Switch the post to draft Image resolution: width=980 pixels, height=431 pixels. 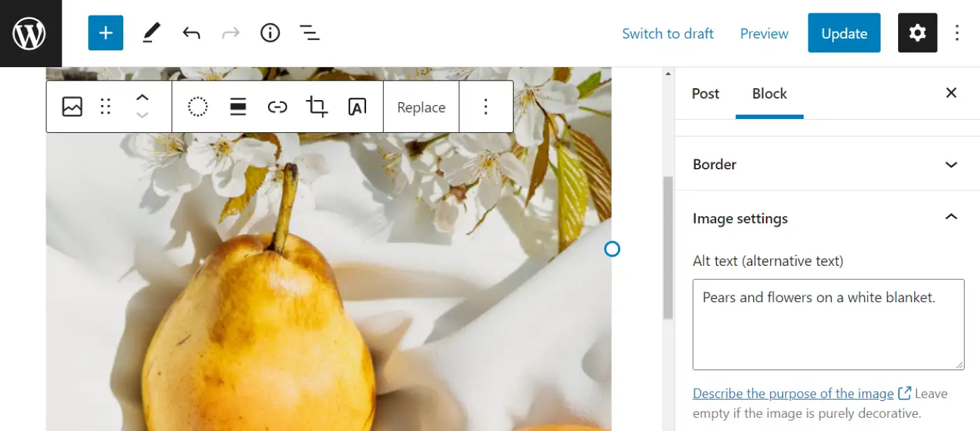pos(668,34)
